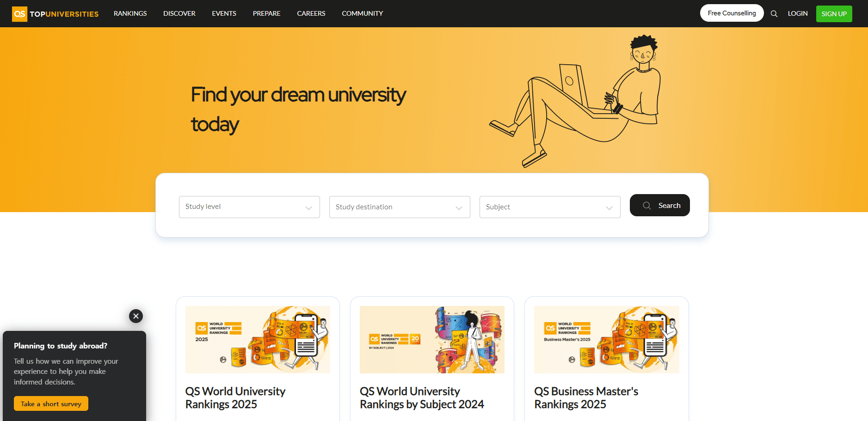This screenshot has width=868, height=421.
Task: Open Rankings by Subject 2024 thumbnail
Action: 432,340
